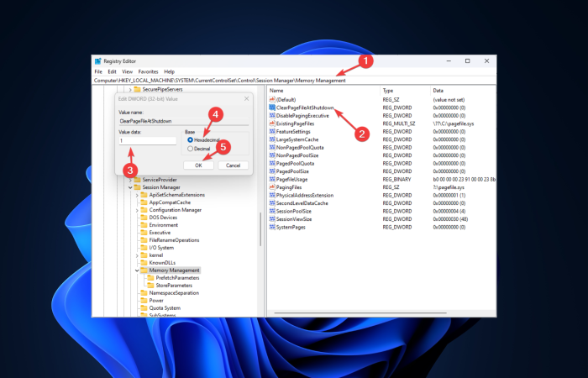The image size is (588, 378).
Task: Select the Decimal base radio button
Action: pos(190,149)
